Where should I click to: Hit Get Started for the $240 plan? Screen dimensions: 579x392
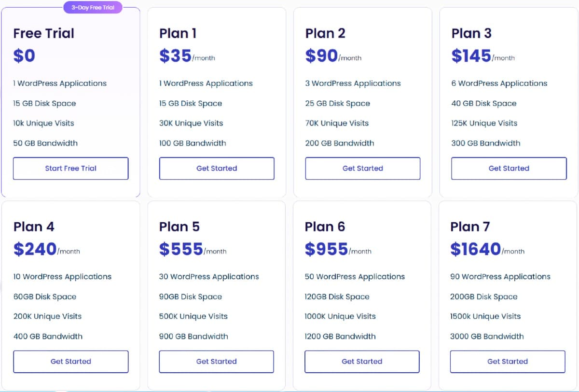(70, 362)
